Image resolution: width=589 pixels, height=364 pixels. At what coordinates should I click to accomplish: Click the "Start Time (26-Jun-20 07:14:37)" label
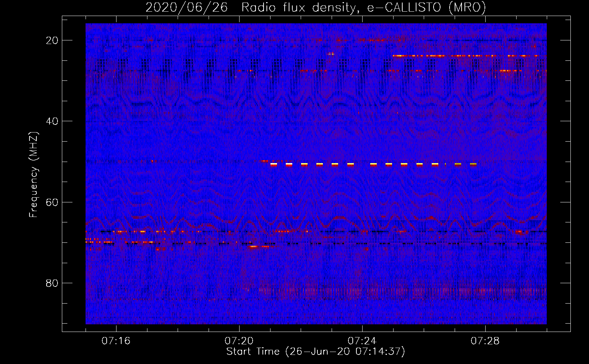coord(316,352)
